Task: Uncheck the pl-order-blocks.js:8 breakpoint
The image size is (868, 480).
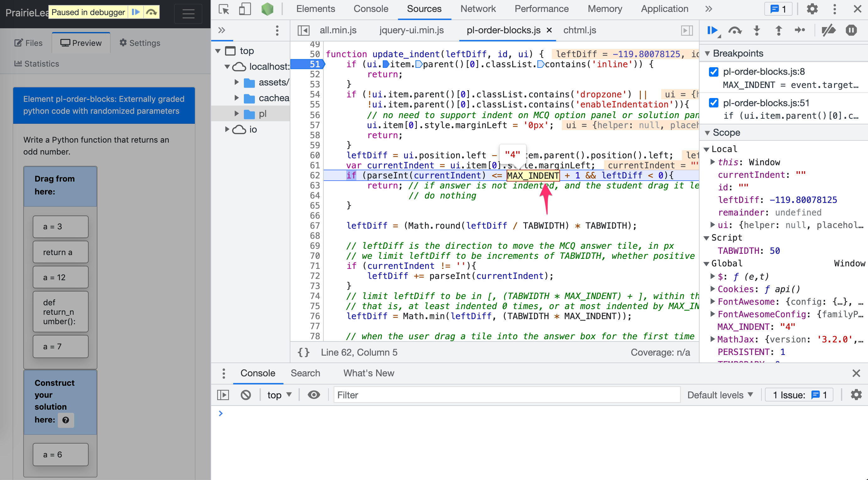Action: (x=713, y=71)
